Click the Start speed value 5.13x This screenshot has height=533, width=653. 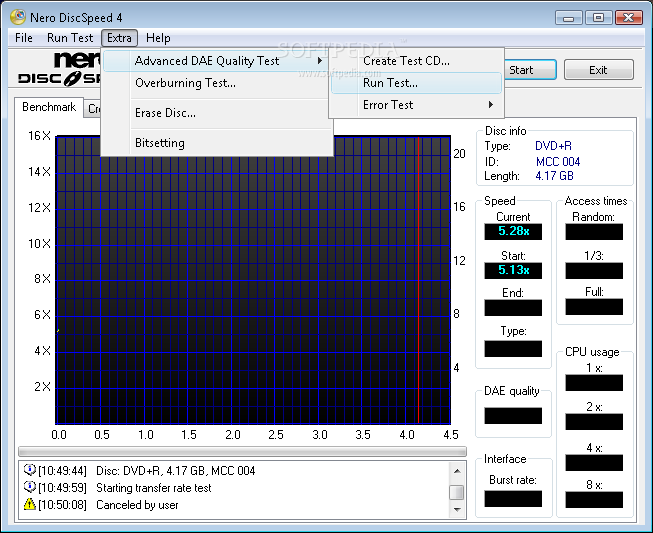click(513, 270)
